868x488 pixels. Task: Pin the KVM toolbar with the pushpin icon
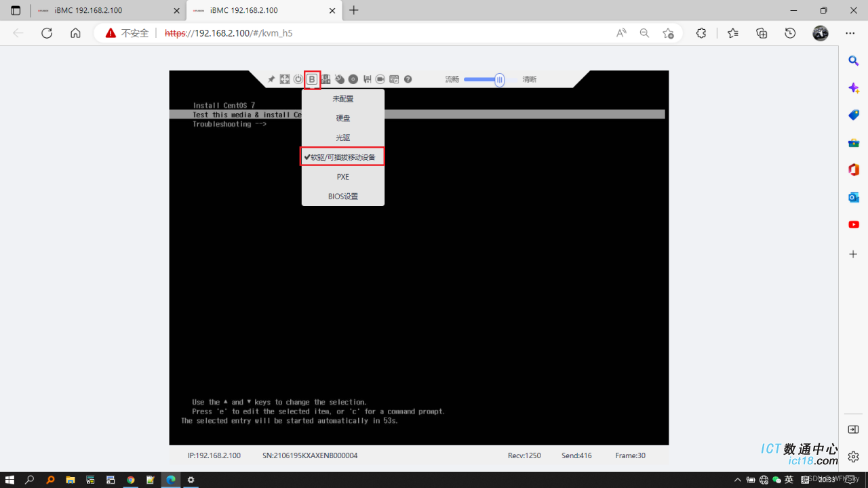point(271,79)
